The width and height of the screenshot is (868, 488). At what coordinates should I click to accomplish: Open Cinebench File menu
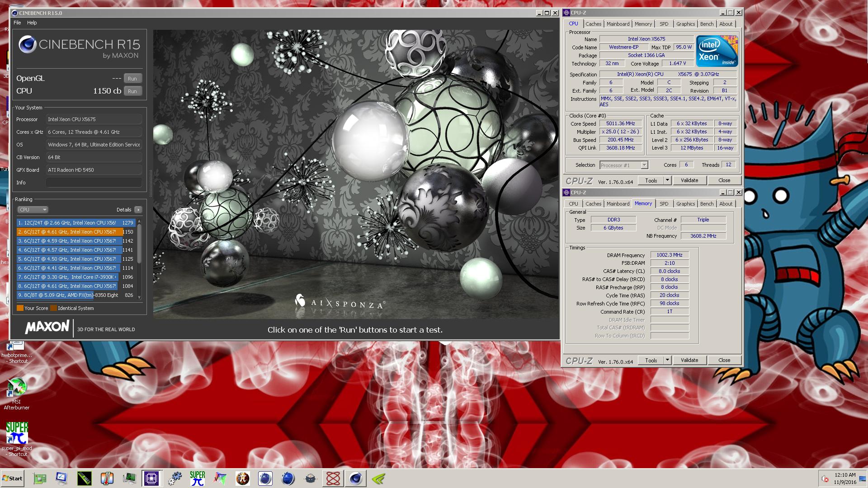(17, 23)
